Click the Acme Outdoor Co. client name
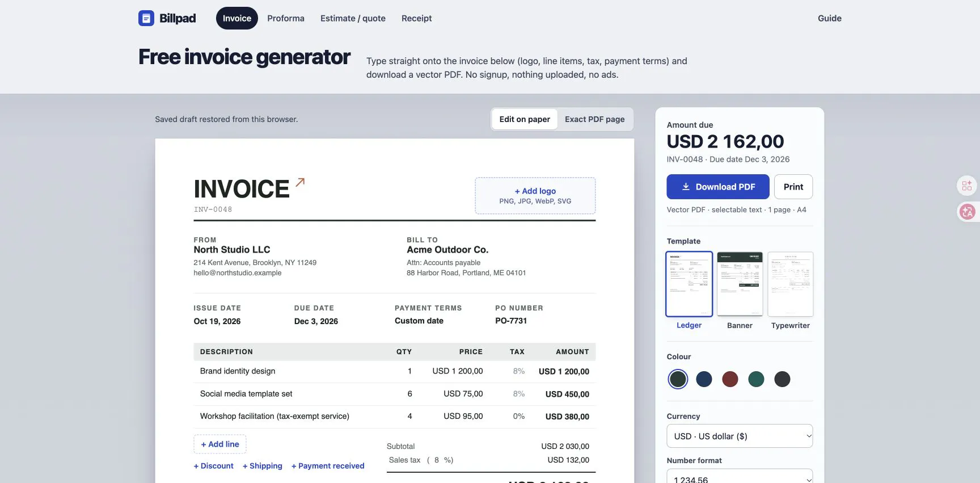The image size is (980, 483). coord(447,250)
